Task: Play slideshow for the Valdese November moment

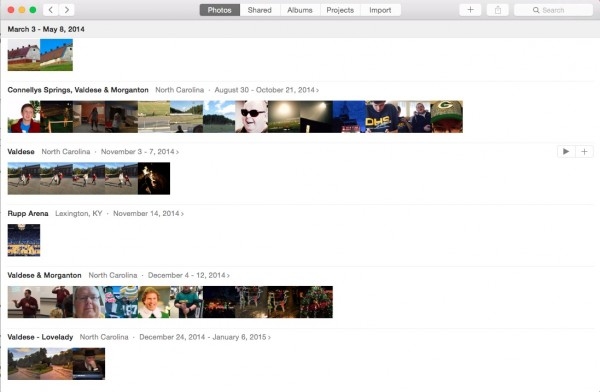Action: coord(566,152)
